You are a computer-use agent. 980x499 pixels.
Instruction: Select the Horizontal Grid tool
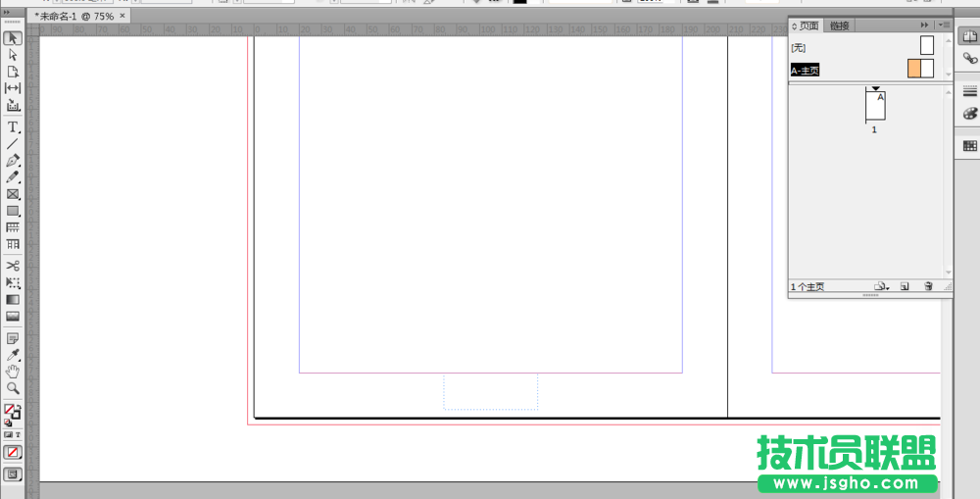coord(13,227)
